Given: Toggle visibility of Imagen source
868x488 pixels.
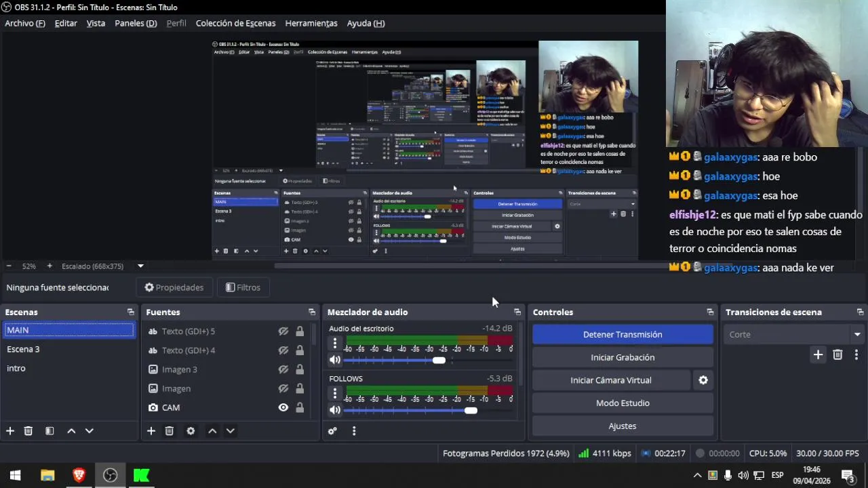Looking at the screenshot, I should click(x=283, y=388).
